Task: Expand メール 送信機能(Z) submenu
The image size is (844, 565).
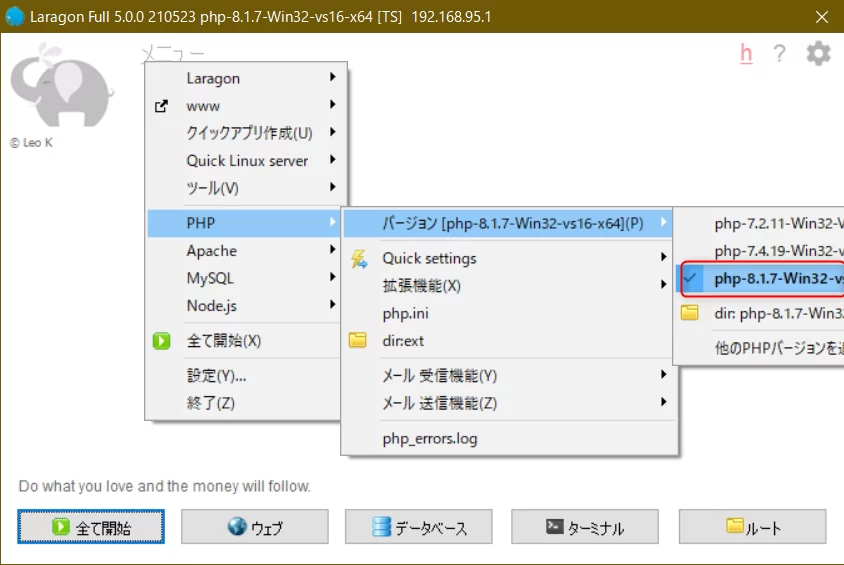Action: (x=508, y=402)
